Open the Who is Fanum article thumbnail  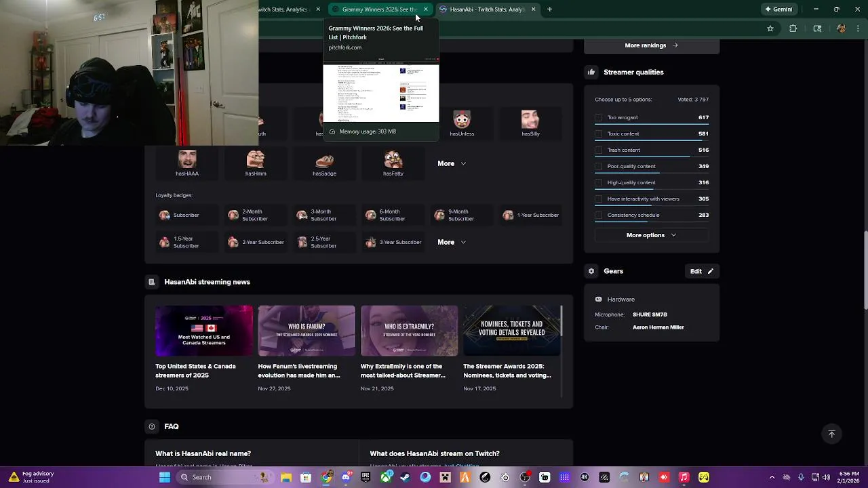point(307,331)
